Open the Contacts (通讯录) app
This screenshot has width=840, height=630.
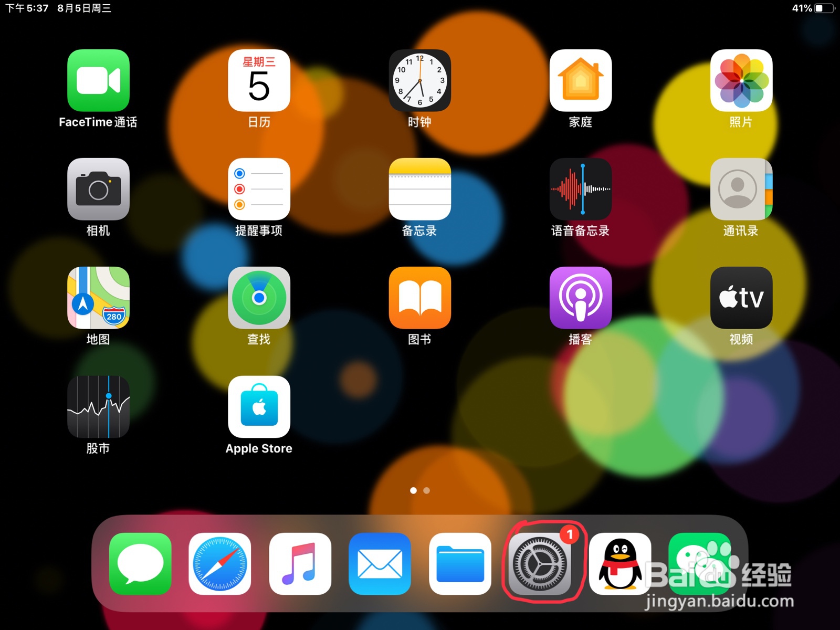[x=741, y=189]
